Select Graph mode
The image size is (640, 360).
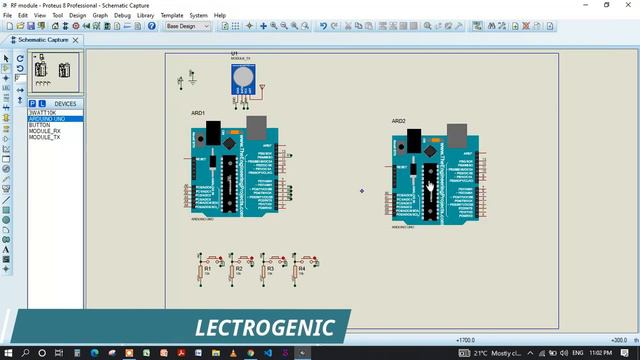[x=6, y=149]
